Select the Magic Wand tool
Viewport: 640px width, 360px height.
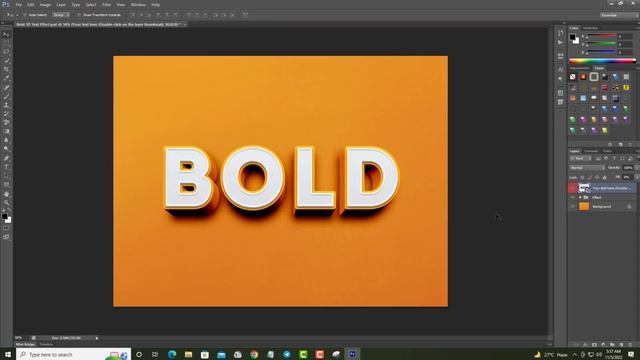pyautogui.click(x=6, y=61)
